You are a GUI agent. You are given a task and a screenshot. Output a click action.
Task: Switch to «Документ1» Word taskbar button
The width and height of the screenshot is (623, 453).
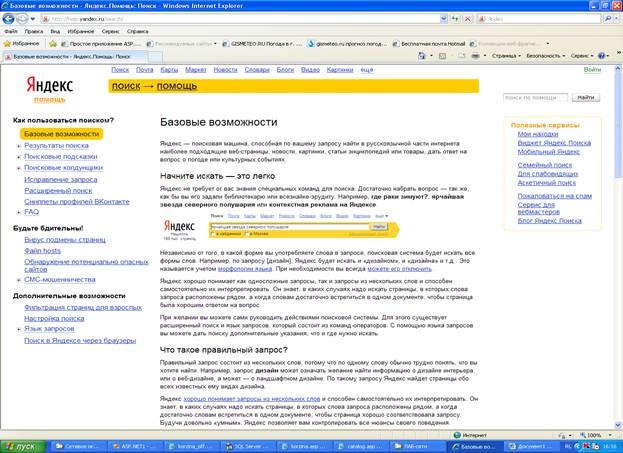(531, 447)
